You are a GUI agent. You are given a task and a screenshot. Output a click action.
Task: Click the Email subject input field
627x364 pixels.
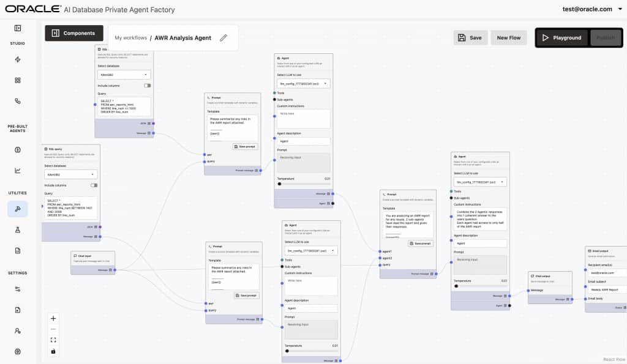pyautogui.click(x=606, y=289)
